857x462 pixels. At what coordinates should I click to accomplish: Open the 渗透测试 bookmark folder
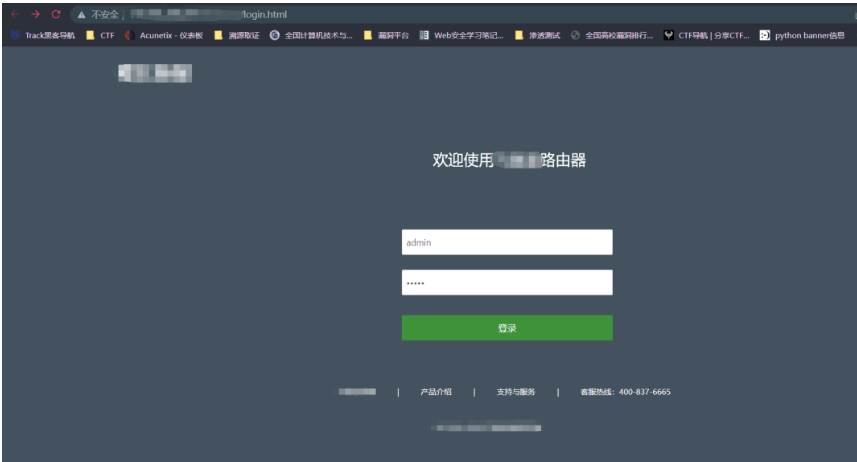(537, 36)
